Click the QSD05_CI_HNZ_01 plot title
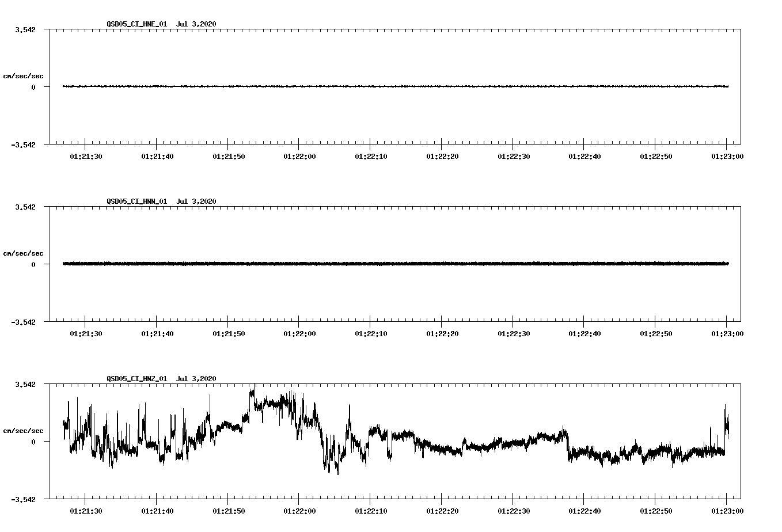Screen dimensions: 782x532 161,378
